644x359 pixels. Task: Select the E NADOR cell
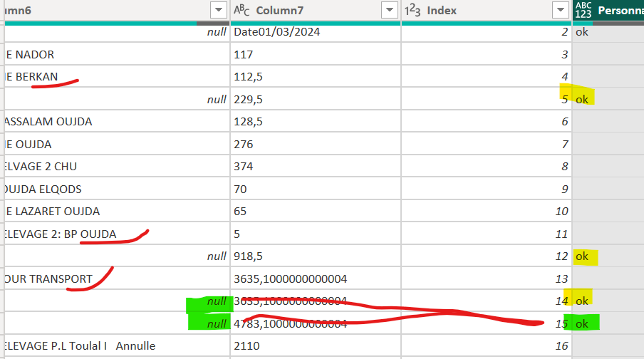[x=117, y=54]
